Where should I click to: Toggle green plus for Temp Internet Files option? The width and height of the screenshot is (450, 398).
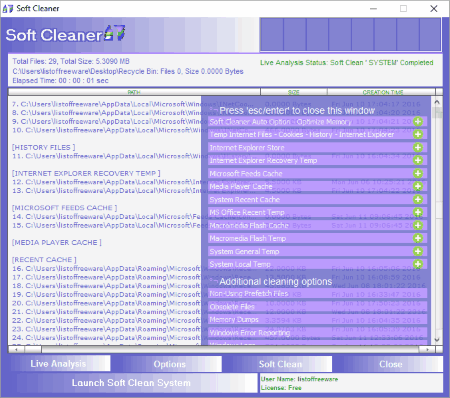point(418,134)
